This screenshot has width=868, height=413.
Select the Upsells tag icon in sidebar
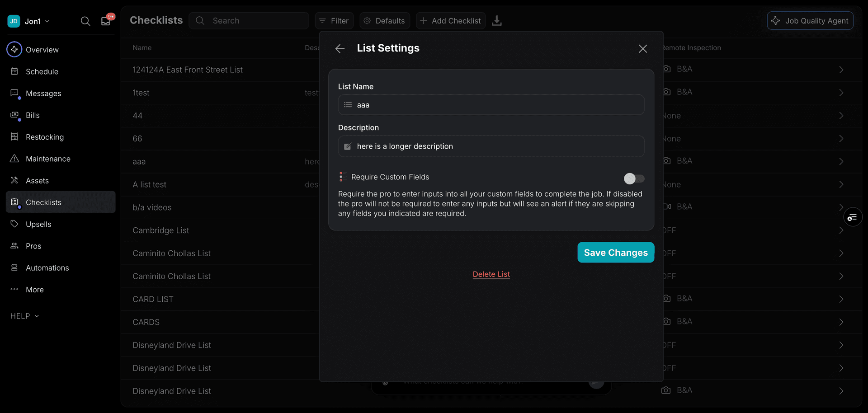click(14, 224)
